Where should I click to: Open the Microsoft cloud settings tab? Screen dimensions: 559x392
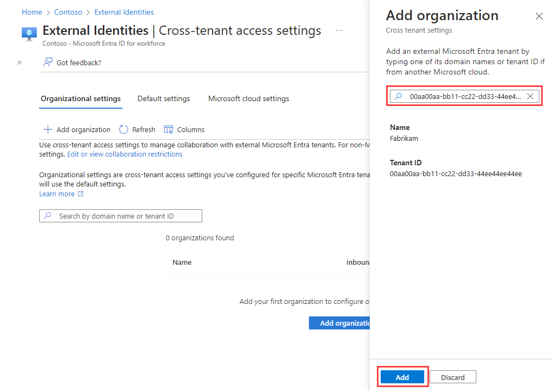pos(249,98)
